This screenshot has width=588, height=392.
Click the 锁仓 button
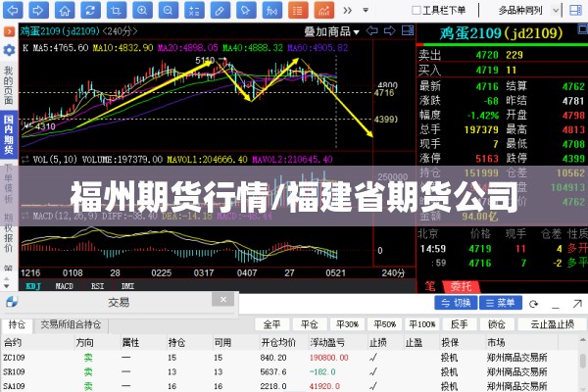(x=497, y=324)
